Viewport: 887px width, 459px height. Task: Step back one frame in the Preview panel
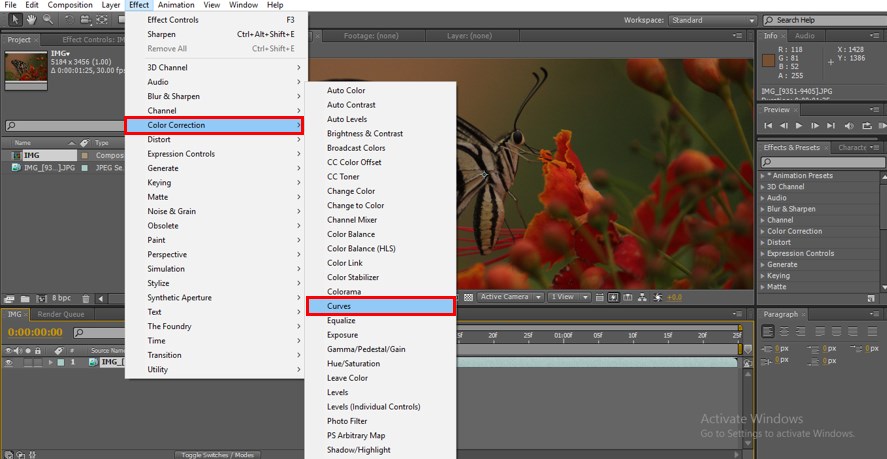(783, 126)
